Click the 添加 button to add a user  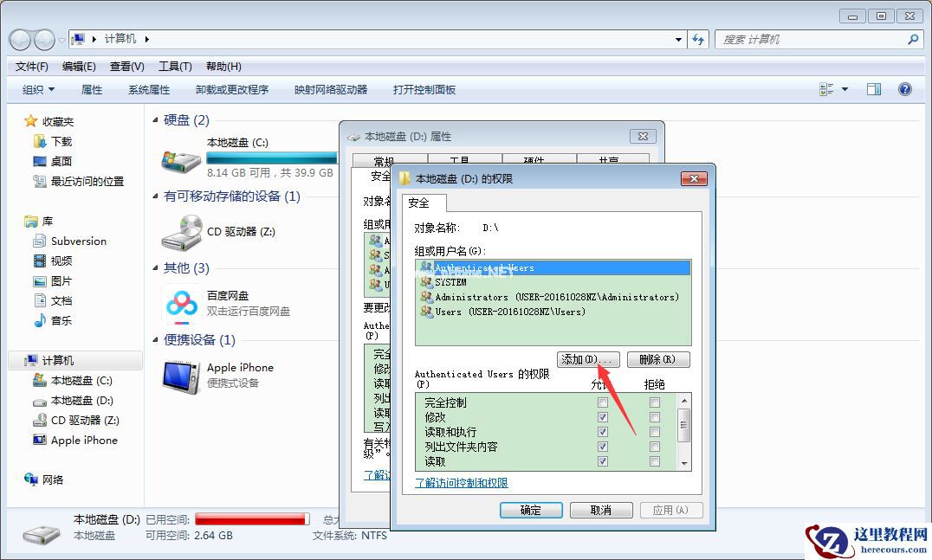pyautogui.click(x=587, y=359)
